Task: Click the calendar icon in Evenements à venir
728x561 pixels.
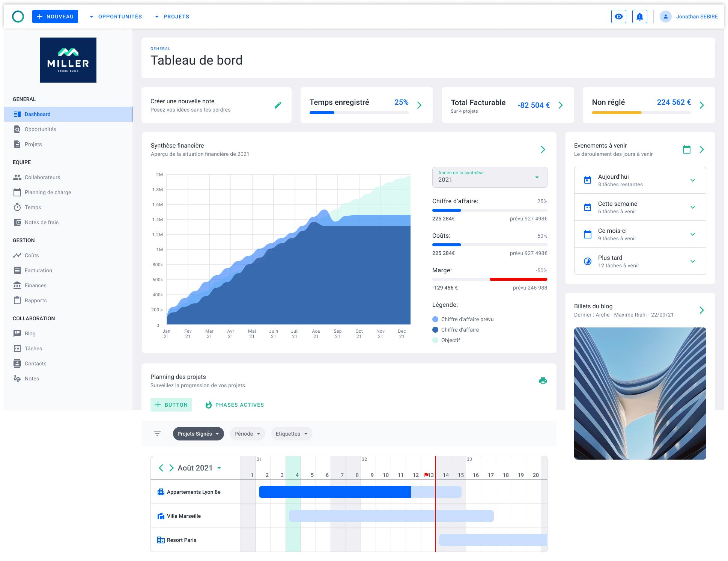Action: [x=686, y=149]
